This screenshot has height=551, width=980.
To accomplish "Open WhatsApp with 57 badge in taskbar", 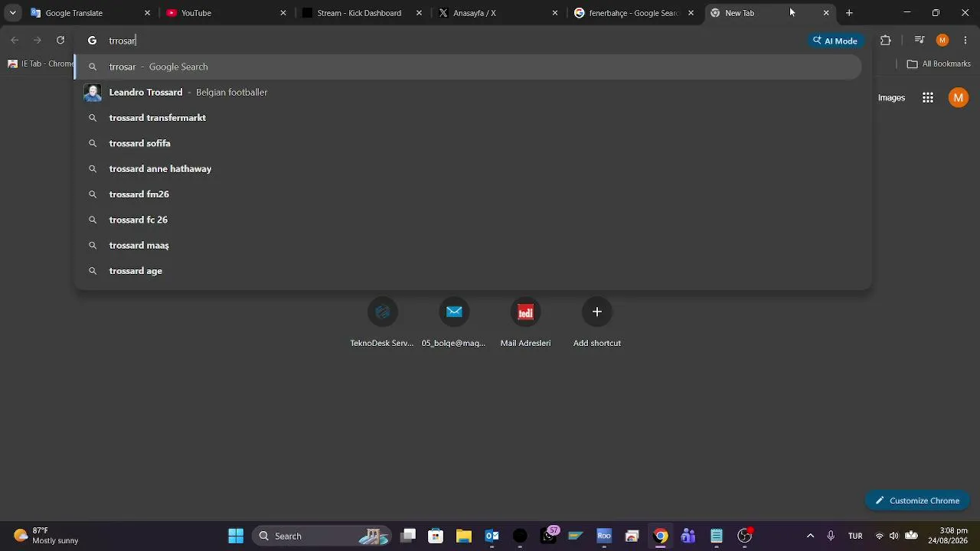I will pyautogui.click(x=549, y=536).
